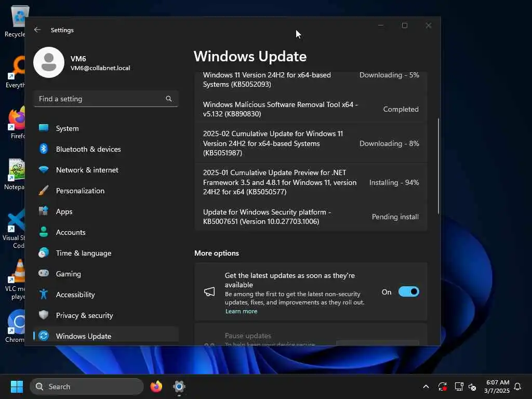Click the muted volume tray icon

pos(472,387)
